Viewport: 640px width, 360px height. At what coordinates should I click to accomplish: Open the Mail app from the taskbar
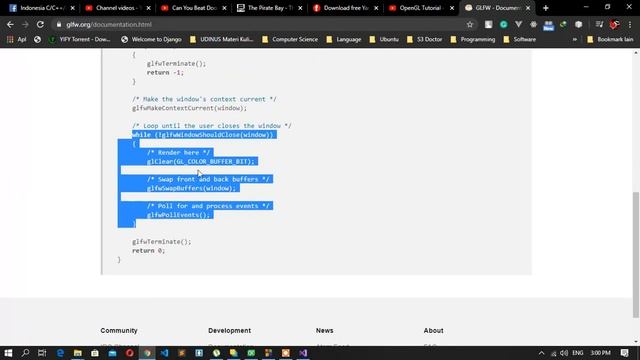coord(112,353)
